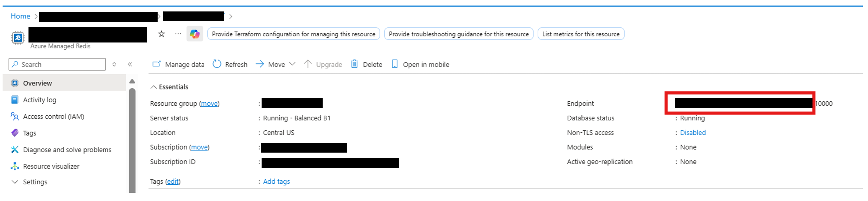Open the Manage data toolbar item
The width and height of the screenshot is (868, 201).
pyautogui.click(x=178, y=64)
